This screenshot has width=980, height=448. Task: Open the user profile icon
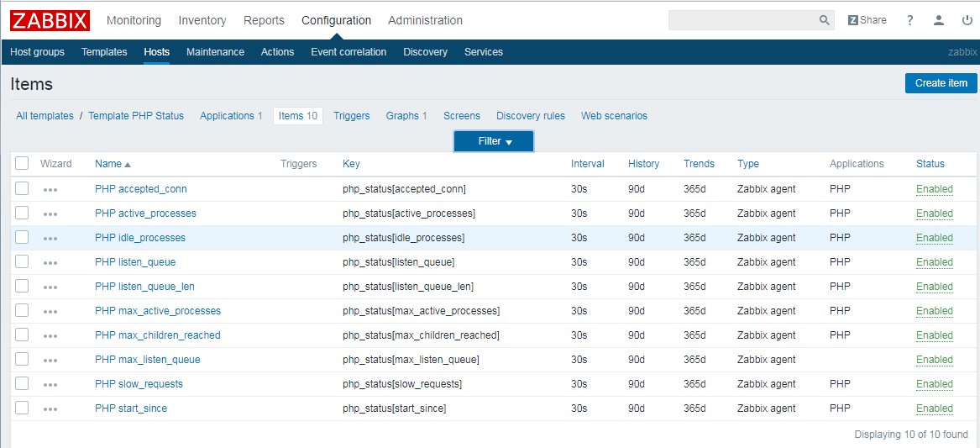coord(939,20)
